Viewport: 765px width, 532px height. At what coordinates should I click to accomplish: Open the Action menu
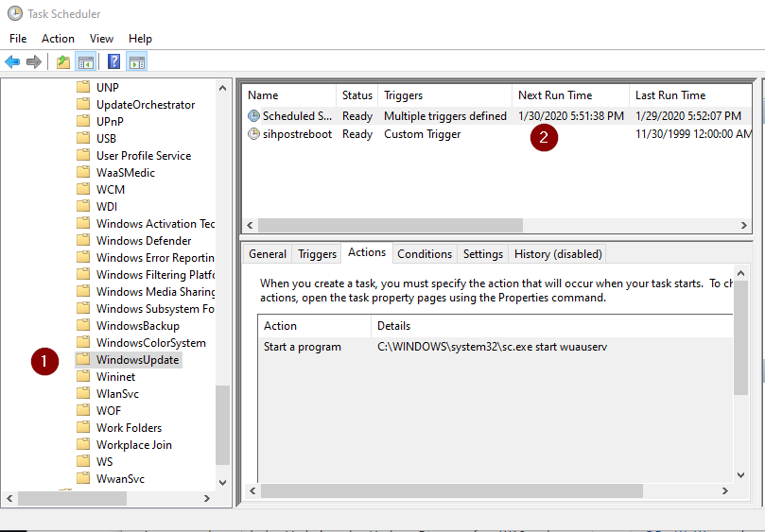coord(58,39)
